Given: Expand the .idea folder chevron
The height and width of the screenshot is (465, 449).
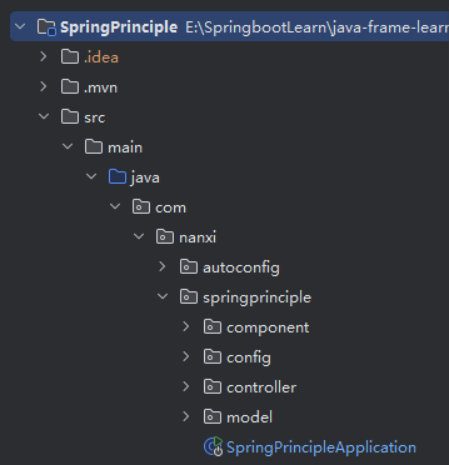Looking at the screenshot, I should tap(43, 56).
